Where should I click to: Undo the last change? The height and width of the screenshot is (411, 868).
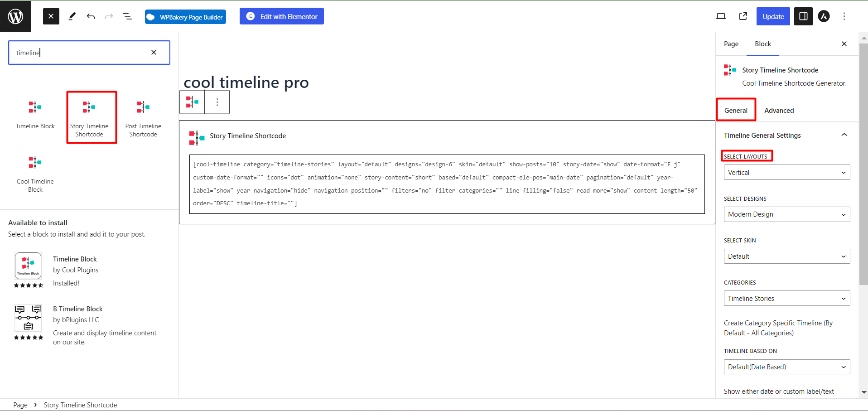point(91,16)
